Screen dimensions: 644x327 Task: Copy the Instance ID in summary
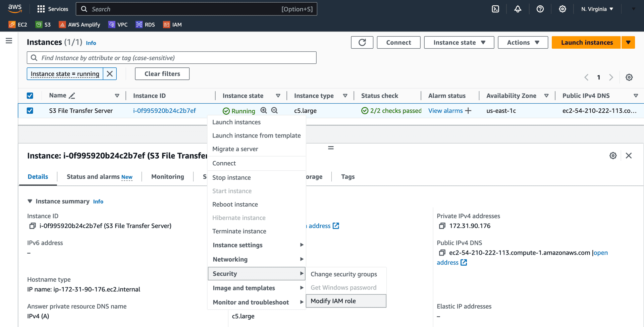33,226
